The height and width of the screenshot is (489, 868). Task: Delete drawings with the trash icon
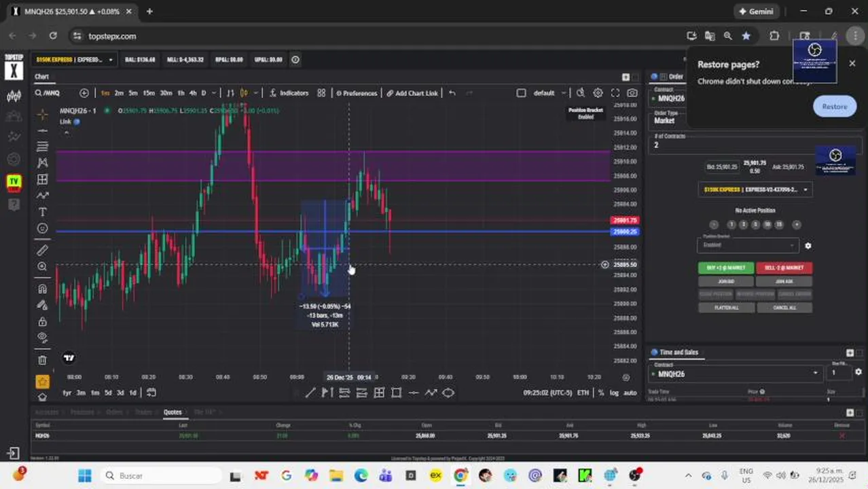42,360
